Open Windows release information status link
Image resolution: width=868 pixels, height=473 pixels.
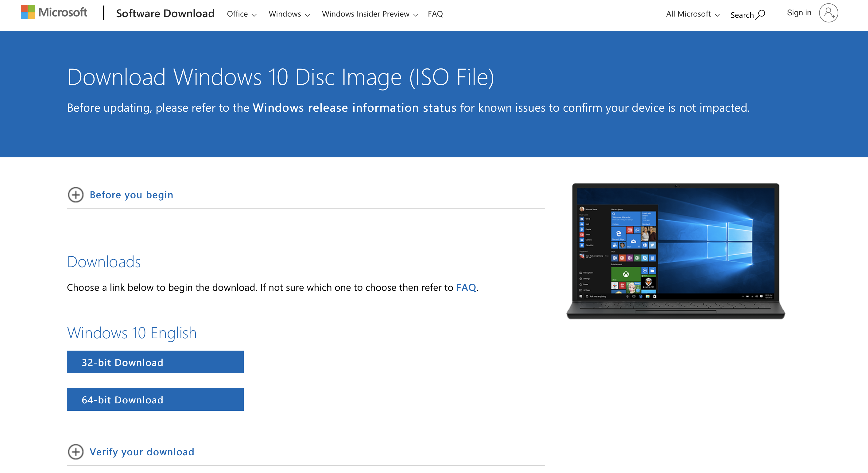pos(355,108)
